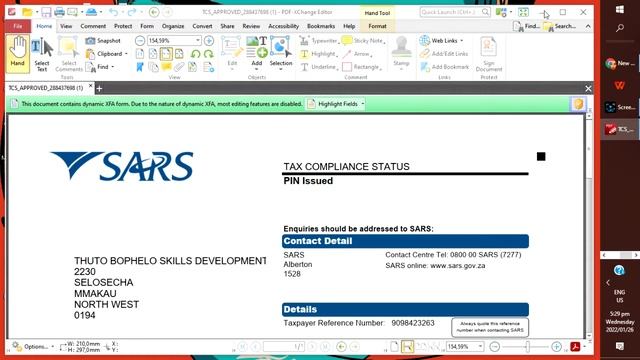This screenshot has height=360, width=640.
Task: Rotate the view counter-clockwise
Action: click(x=196, y=54)
